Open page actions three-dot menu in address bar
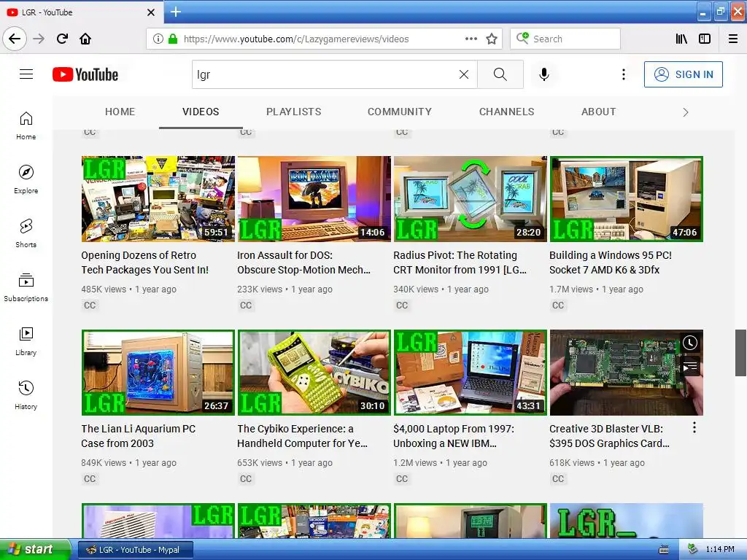This screenshot has height=560, width=747. coord(471,39)
